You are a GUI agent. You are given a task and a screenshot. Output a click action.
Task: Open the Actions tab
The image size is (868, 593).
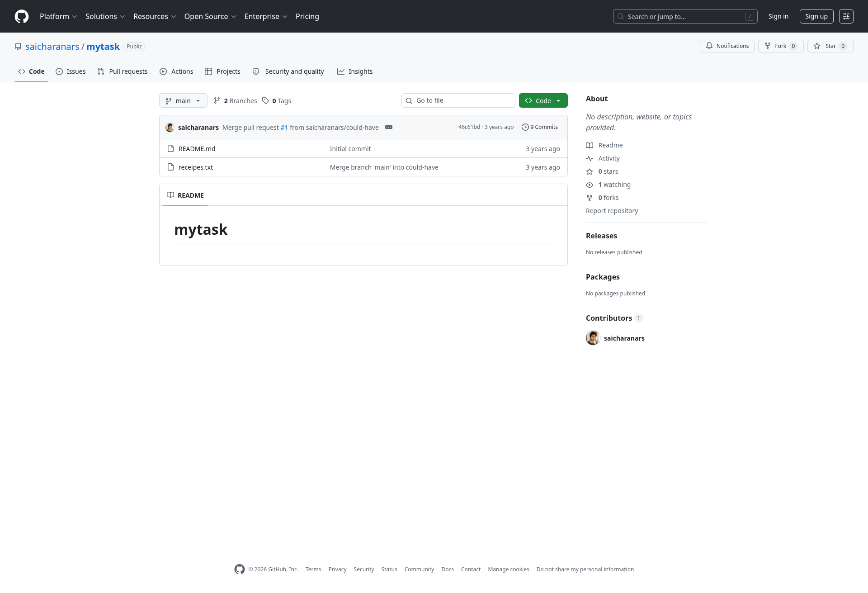(176, 71)
